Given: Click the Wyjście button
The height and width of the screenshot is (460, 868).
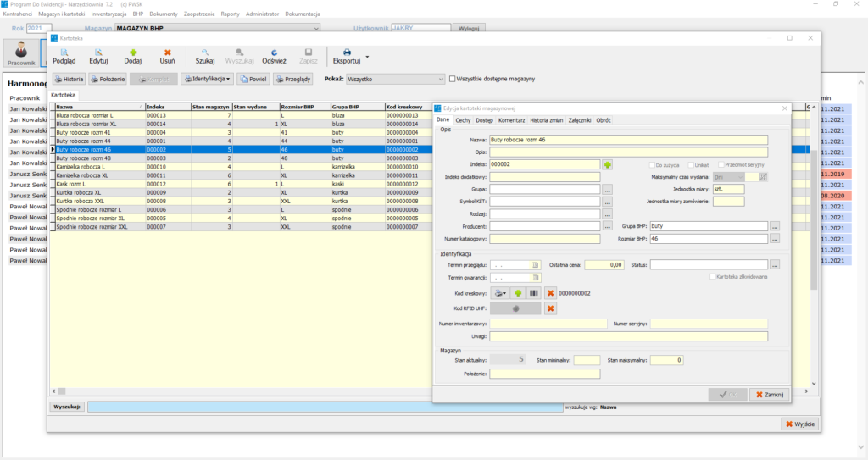Looking at the screenshot, I should [799, 424].
